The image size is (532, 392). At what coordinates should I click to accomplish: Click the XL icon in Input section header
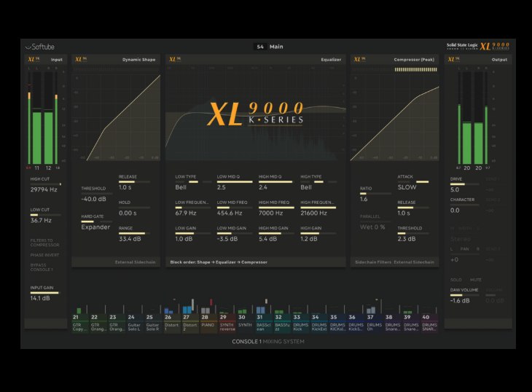point(33,60)
